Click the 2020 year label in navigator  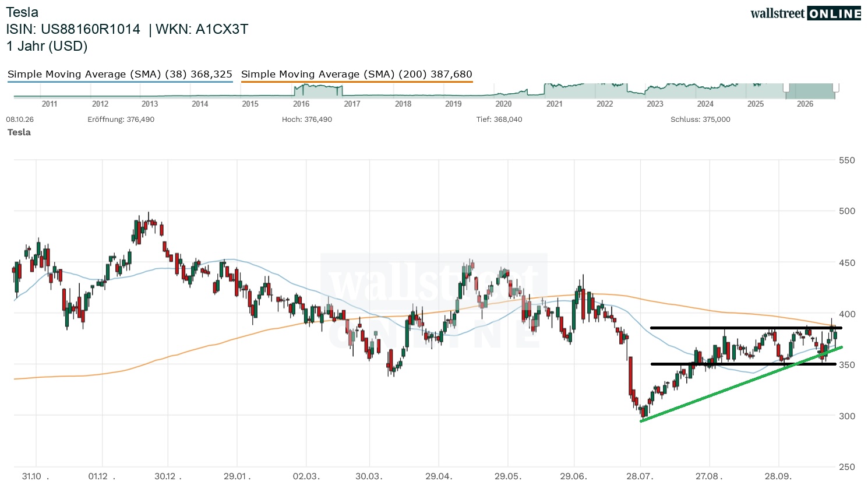(x=503, y=104)
